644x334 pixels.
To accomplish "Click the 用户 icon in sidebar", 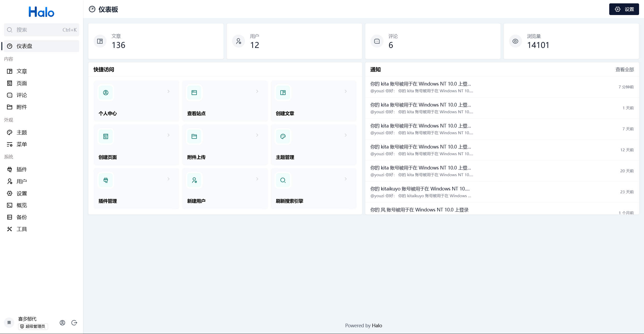I will pyautogui.click(x=10, y=181).
